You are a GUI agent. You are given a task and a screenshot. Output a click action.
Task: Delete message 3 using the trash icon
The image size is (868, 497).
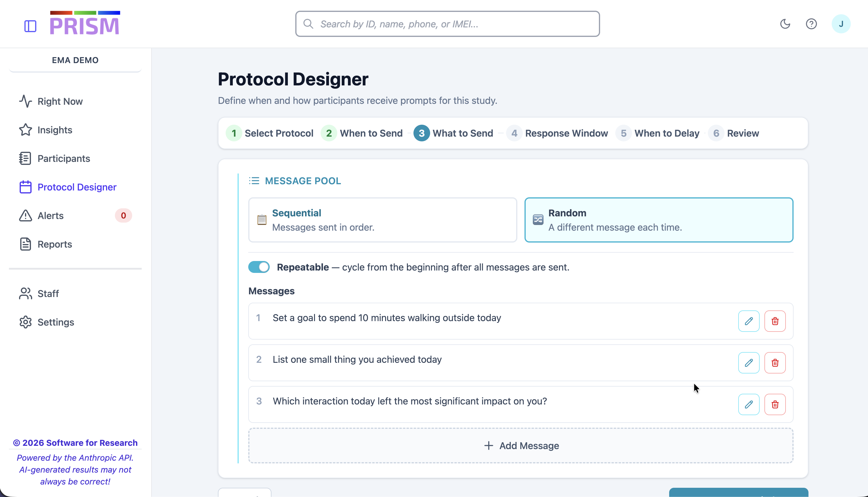pyautogui.click(x=775, y=404)
